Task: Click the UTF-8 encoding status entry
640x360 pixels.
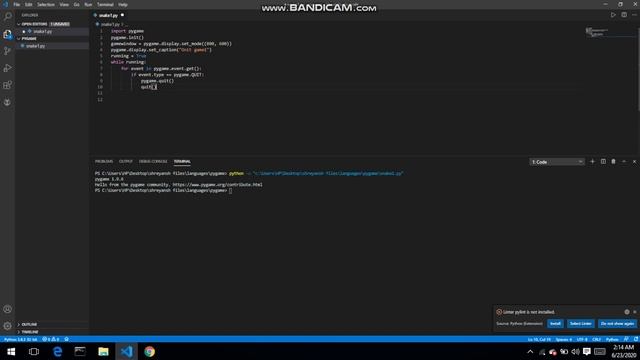Action: pyautogui.click(x=582, y=339)
